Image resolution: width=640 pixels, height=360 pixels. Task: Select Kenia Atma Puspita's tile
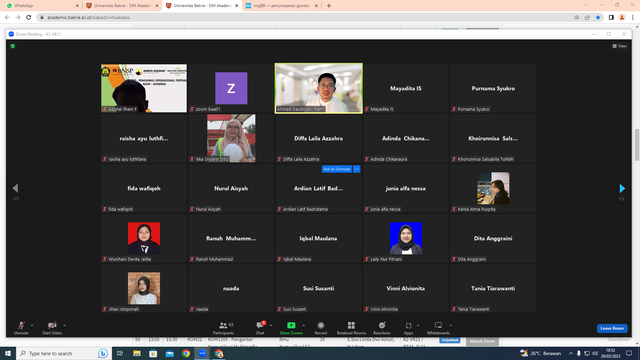point(493,188)
